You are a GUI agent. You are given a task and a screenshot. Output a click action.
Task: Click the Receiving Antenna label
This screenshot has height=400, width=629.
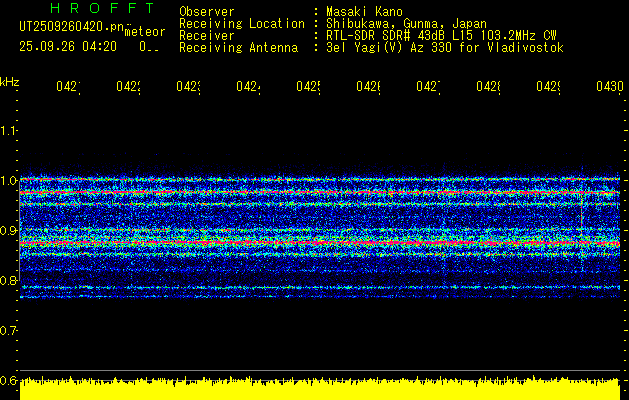239,48
